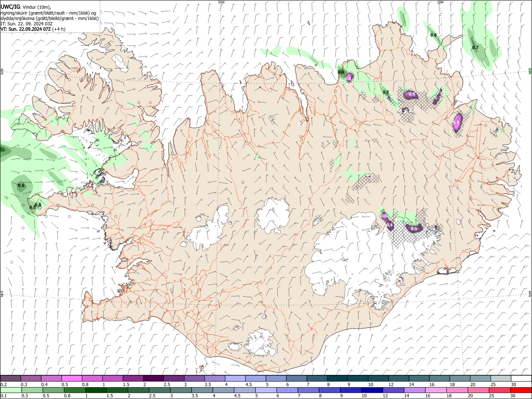Click the black 0.9 precipitation value on the north coast

[x=341, y=72]
